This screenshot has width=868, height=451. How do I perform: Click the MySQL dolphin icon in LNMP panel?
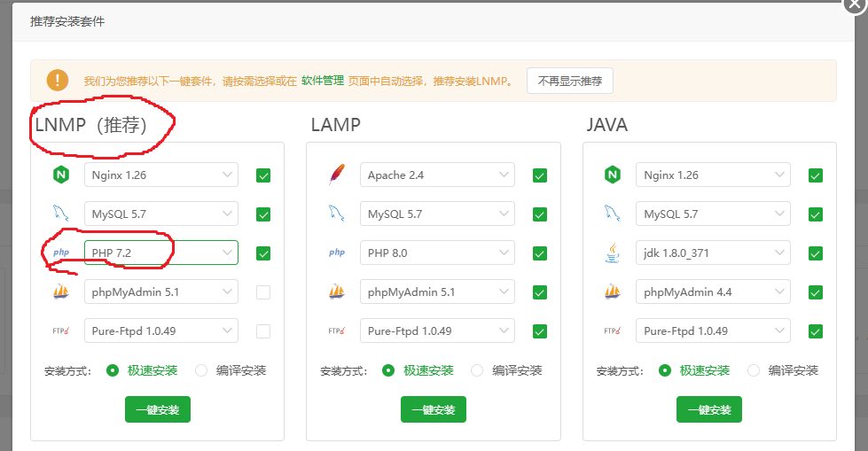coord(61,214)
